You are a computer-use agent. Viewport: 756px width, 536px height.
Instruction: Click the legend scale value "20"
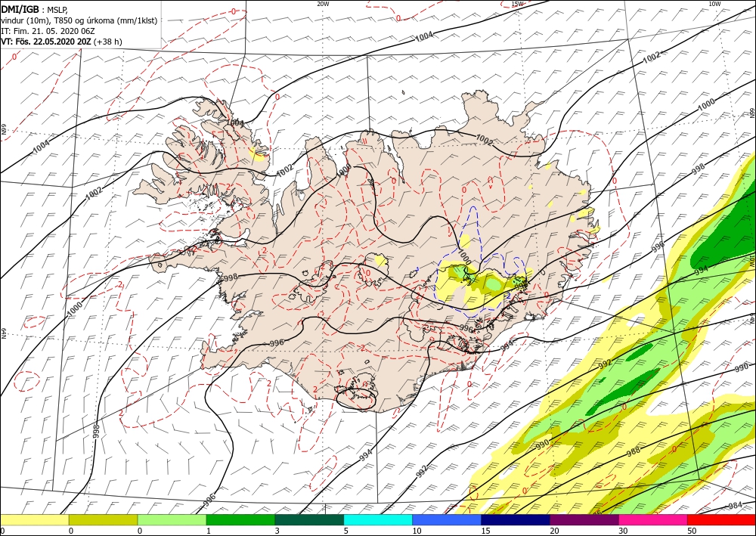pos(554,531)
